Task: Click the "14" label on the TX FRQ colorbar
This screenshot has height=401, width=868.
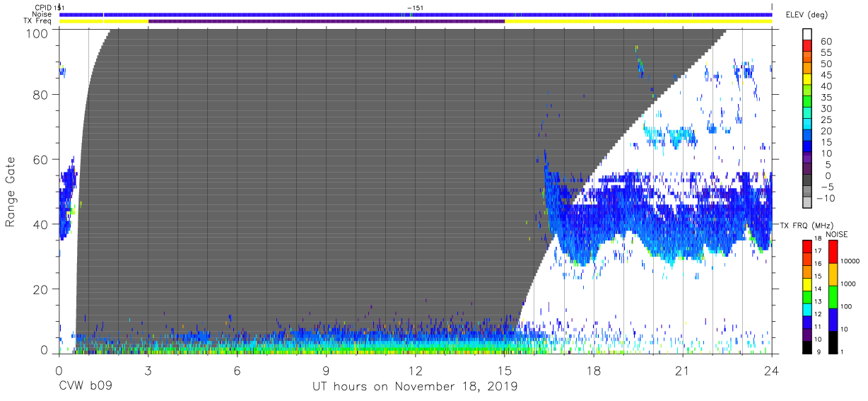Action: [819, 289]
